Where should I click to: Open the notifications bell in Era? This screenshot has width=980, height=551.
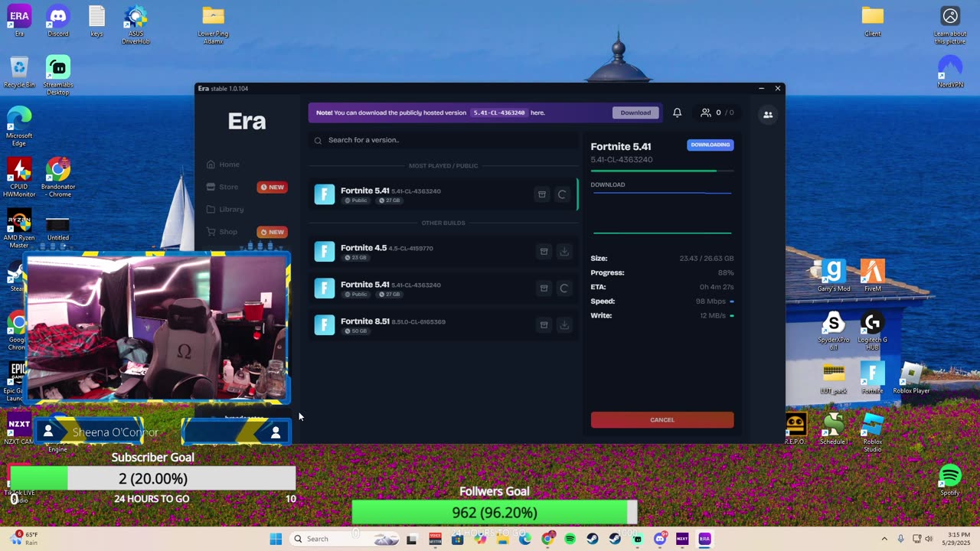click(677, 112)
